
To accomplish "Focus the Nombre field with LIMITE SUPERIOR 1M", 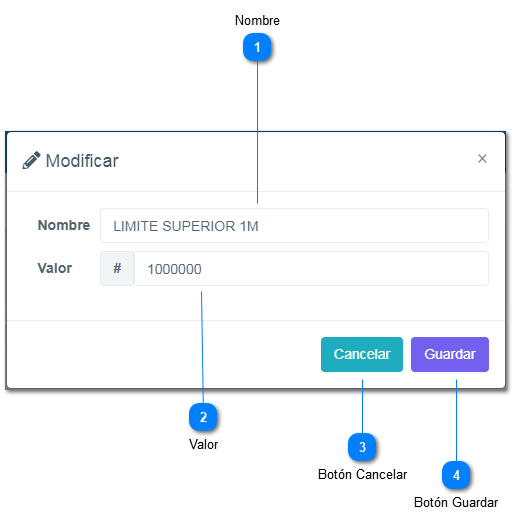I will tap(294, 225).
